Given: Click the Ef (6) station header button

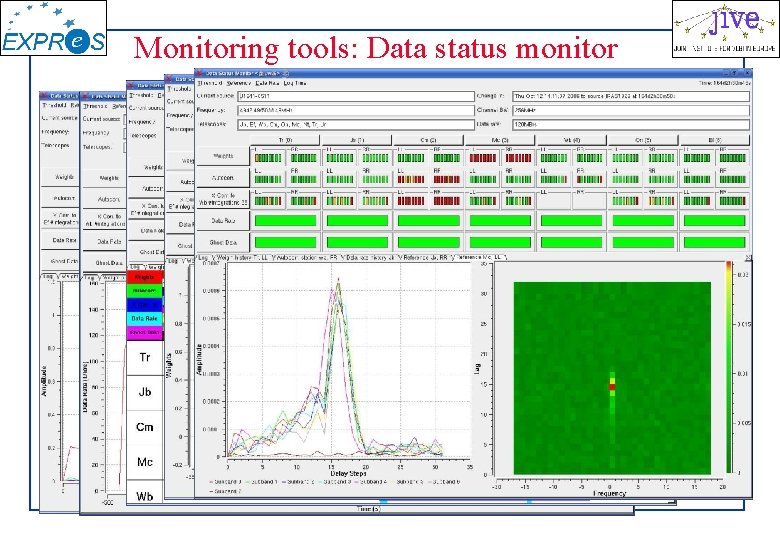Looking at the screenshot, I should click(715, 140).
